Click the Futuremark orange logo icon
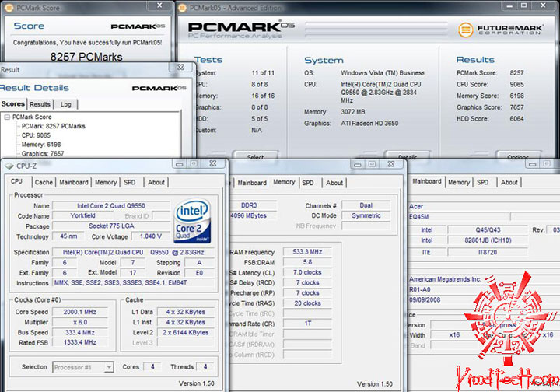 pos(465,30)
